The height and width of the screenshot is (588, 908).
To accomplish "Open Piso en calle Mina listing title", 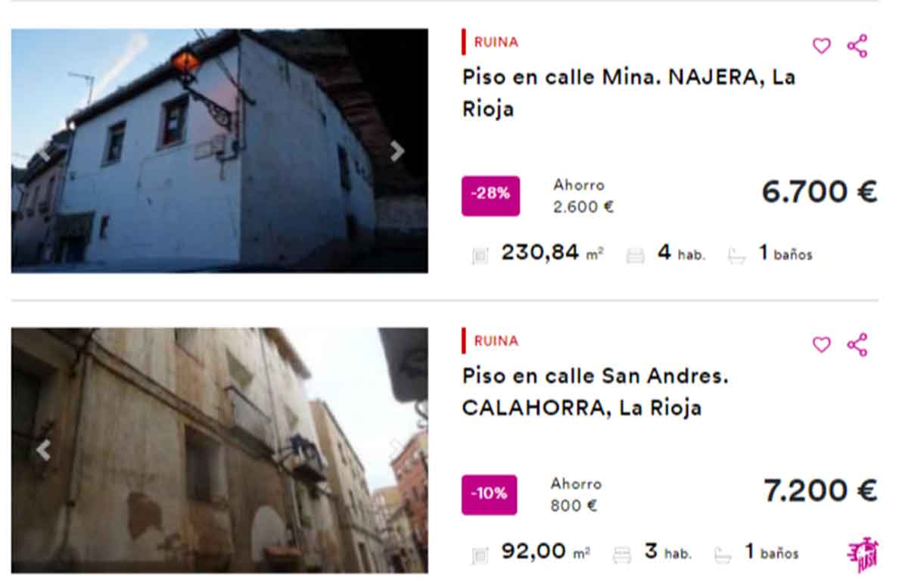I will (629, 92).
